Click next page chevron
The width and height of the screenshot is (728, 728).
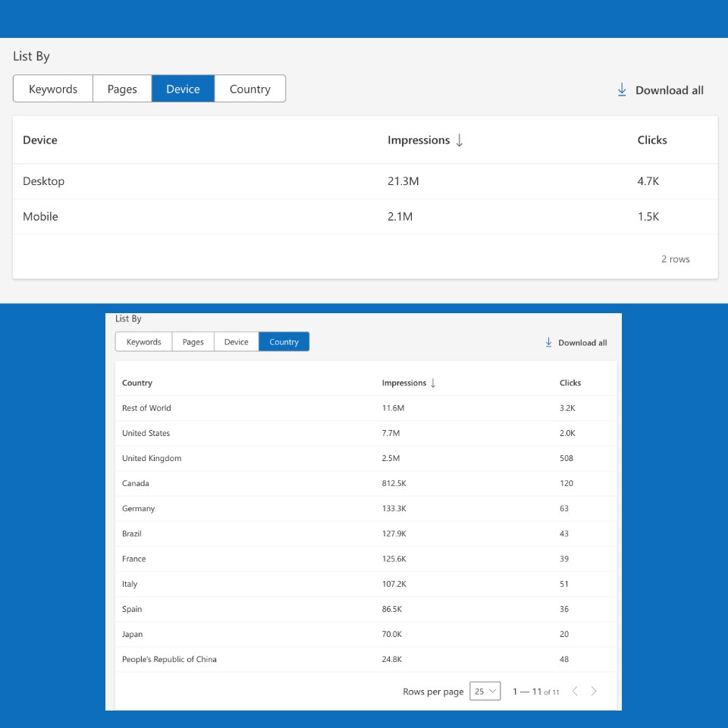tap(594, 691)
